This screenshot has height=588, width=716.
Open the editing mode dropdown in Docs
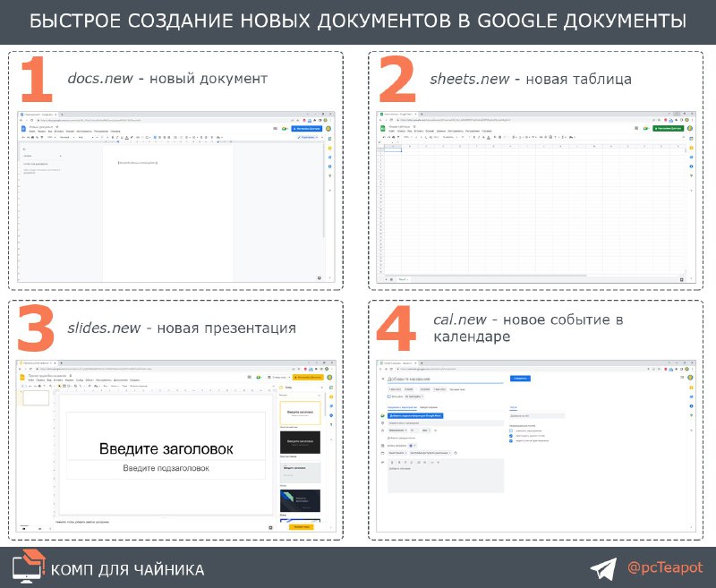click(x=308, y=137)
